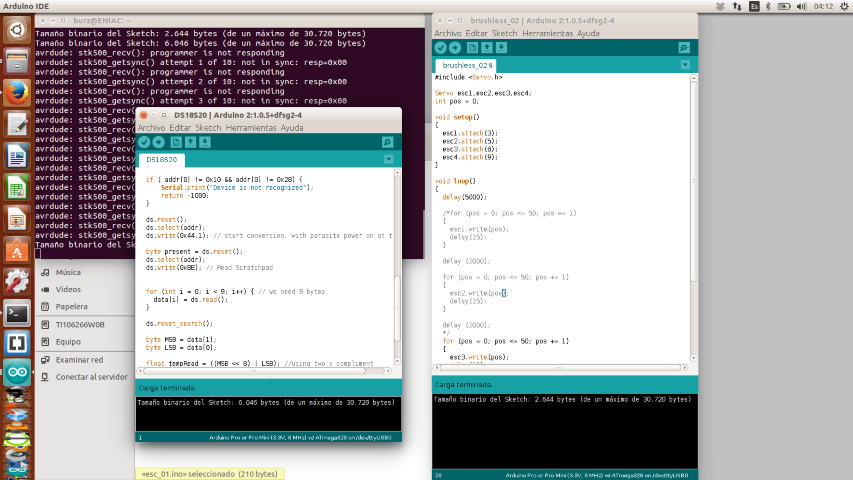Viewport: 853px width, 480px height.
Task: Click Verify button in DS18S20 window
Action: coord(144,142)
